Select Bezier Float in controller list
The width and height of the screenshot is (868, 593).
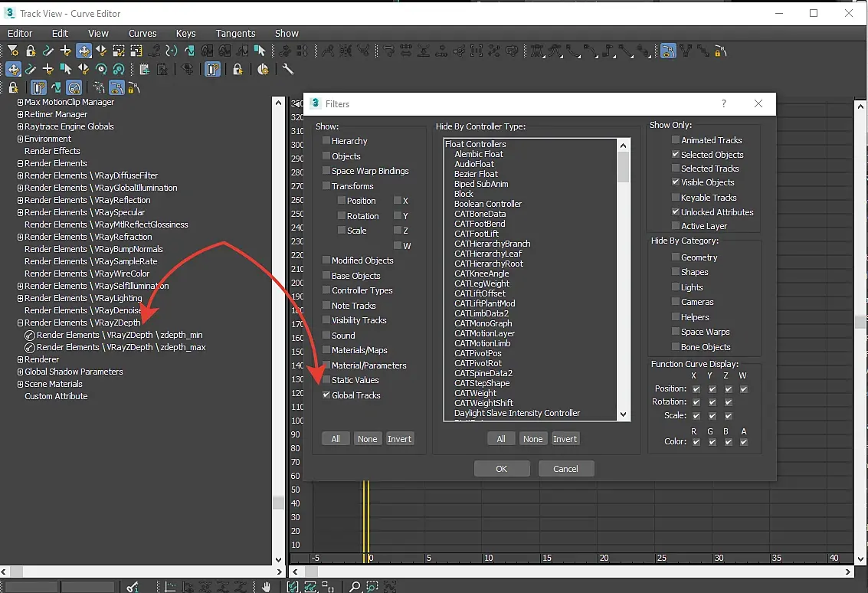tap(476, 174)
